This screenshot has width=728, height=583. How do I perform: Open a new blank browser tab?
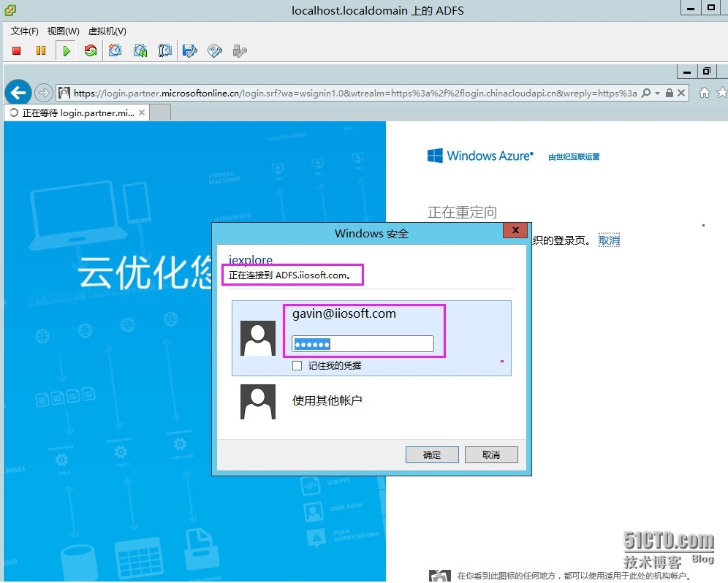160,113
